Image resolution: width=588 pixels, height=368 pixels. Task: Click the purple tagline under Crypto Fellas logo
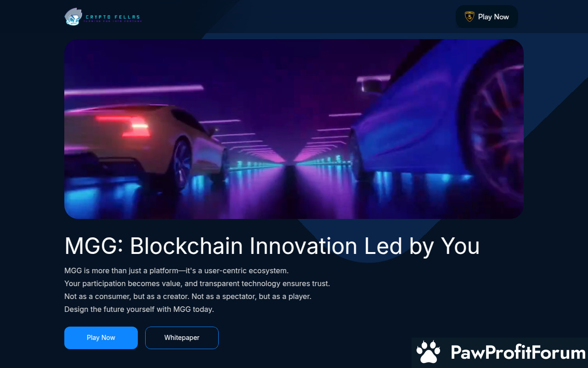(113, 22)
